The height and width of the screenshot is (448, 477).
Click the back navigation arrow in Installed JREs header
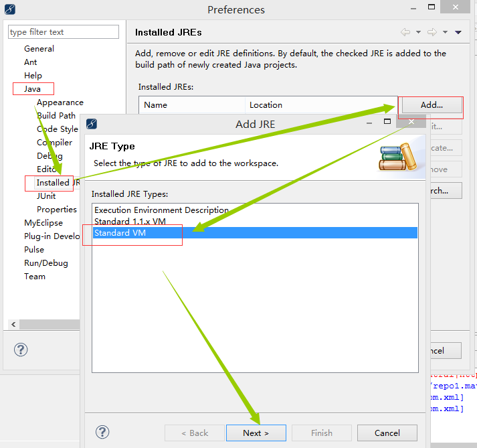click(x=405, y=32)
